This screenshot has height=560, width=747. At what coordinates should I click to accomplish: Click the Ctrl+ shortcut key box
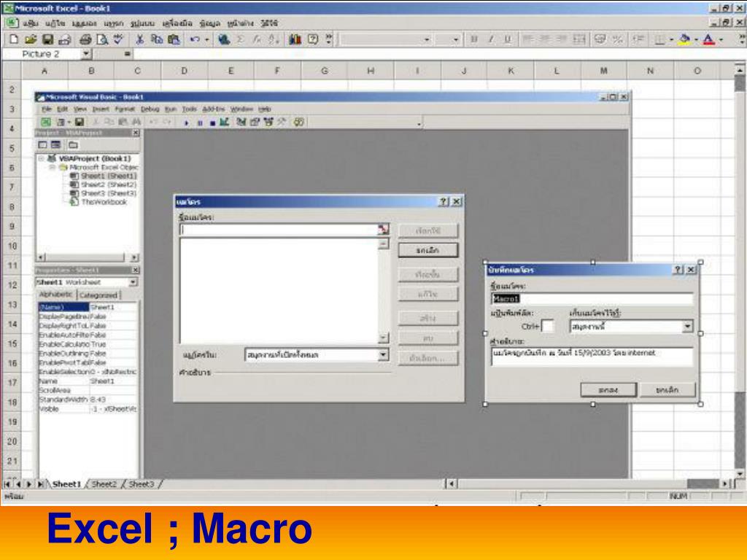548,326
